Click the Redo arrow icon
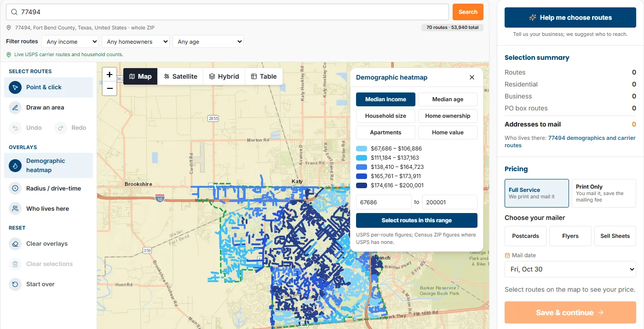The image size is (644, 329). tap(61, 128)
